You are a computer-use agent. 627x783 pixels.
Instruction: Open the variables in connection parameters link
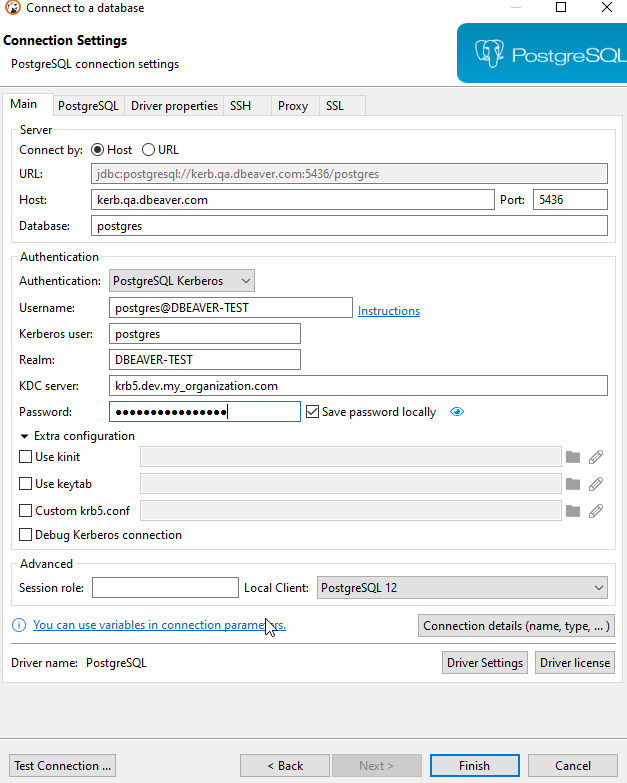(159, 625)
